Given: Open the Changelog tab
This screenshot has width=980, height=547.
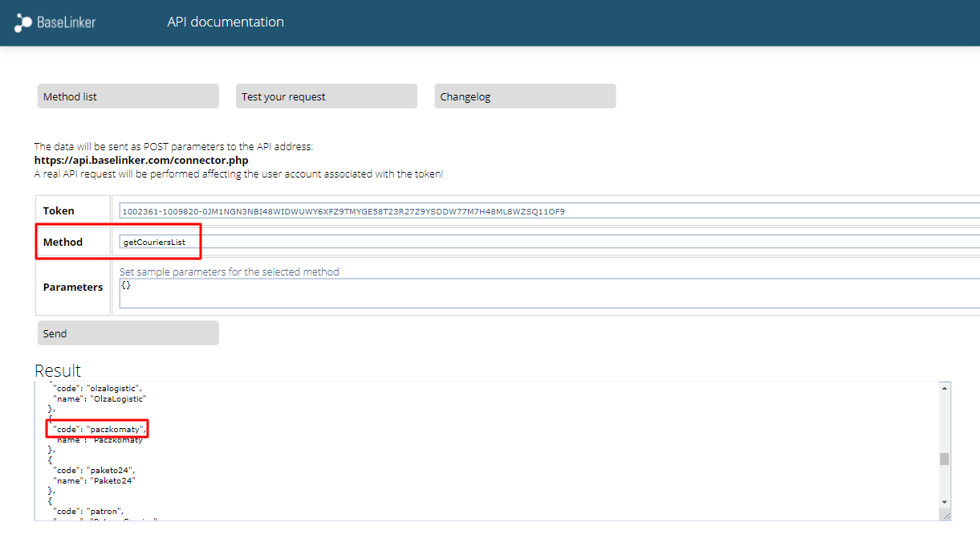Looking at the screenshot, I should (x=524, y=96).
